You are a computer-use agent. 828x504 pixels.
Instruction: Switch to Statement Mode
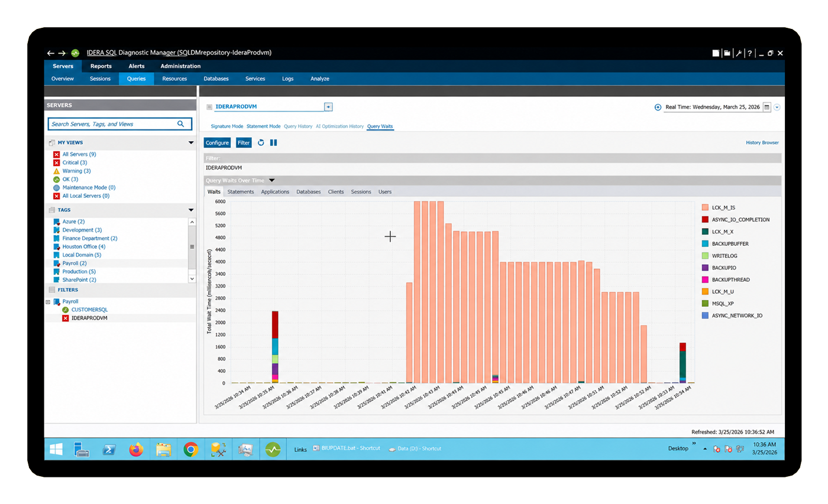[263, 126]
